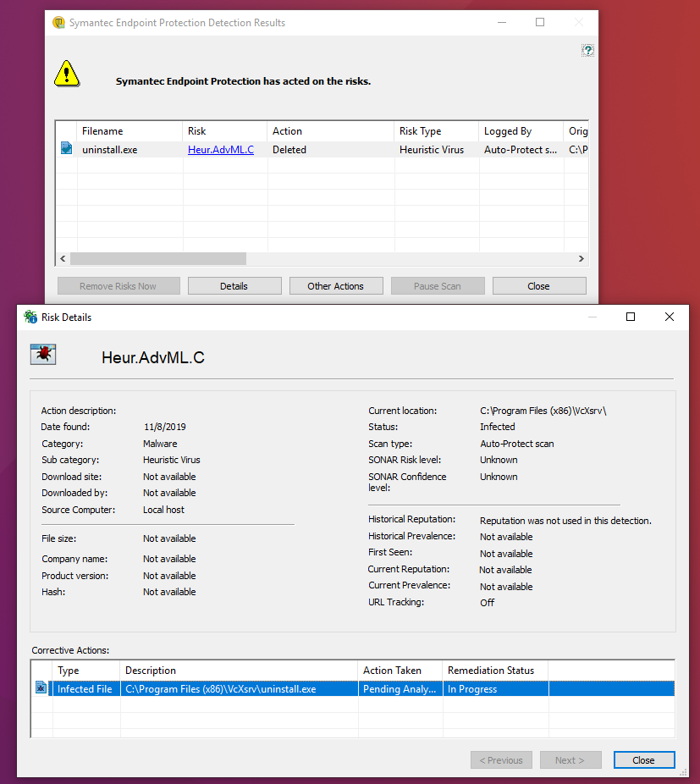The height and width of the screenshot is (784, 700).
Task: Click the Action column header in results list
Action: pos(330,131)
